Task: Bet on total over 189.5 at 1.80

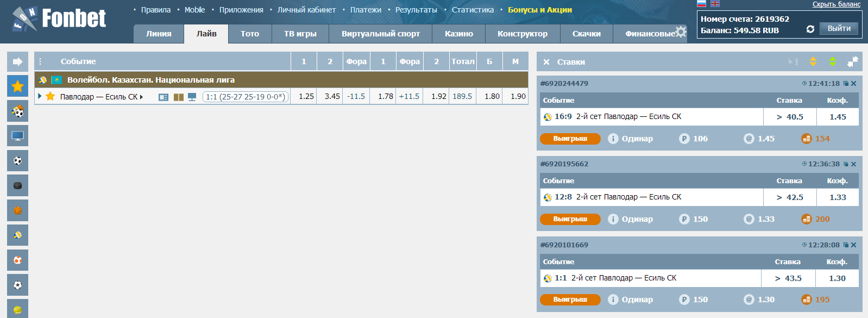Action: 490,96
